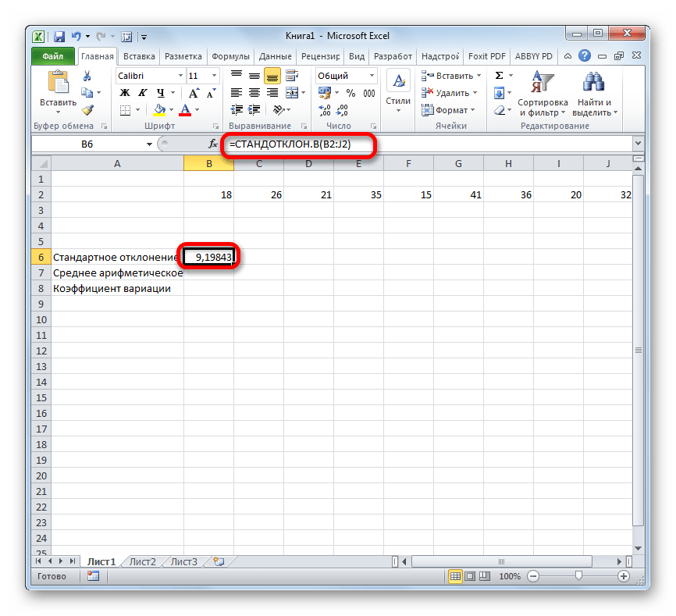Open Excel Help question mark
676x616 pixels.
(x=585, y=55)
